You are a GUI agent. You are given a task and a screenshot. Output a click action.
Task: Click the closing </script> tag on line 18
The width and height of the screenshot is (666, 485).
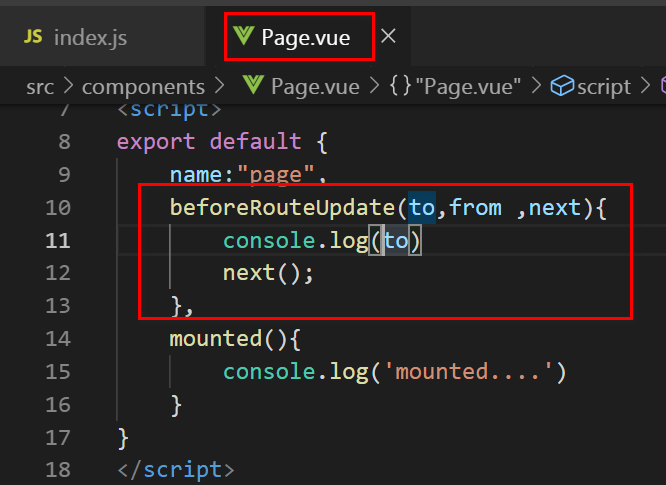[176, 470]
